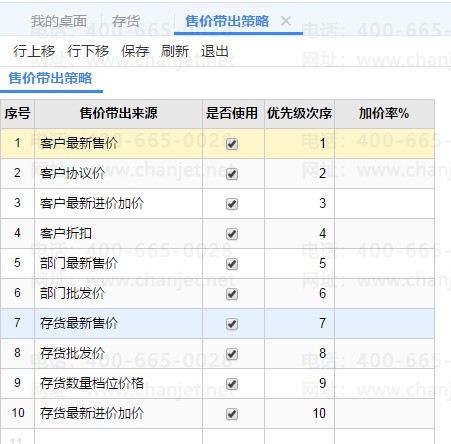Viewport: 451px width, 444px height.
Task: Open the 存货 tab
Action: [x=126, y=21]
